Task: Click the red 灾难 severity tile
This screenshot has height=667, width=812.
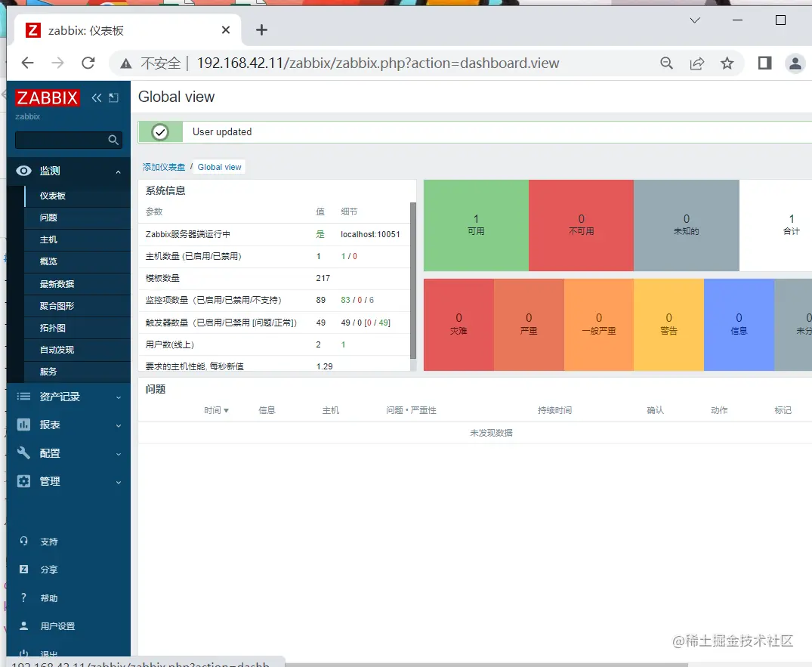Action: coord(458,325)
